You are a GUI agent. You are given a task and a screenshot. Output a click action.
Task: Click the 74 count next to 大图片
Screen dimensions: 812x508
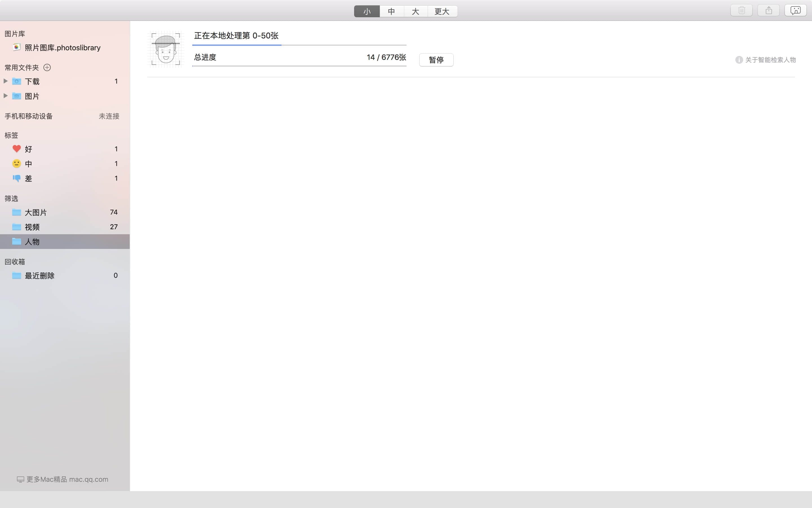tap(114, 212)
